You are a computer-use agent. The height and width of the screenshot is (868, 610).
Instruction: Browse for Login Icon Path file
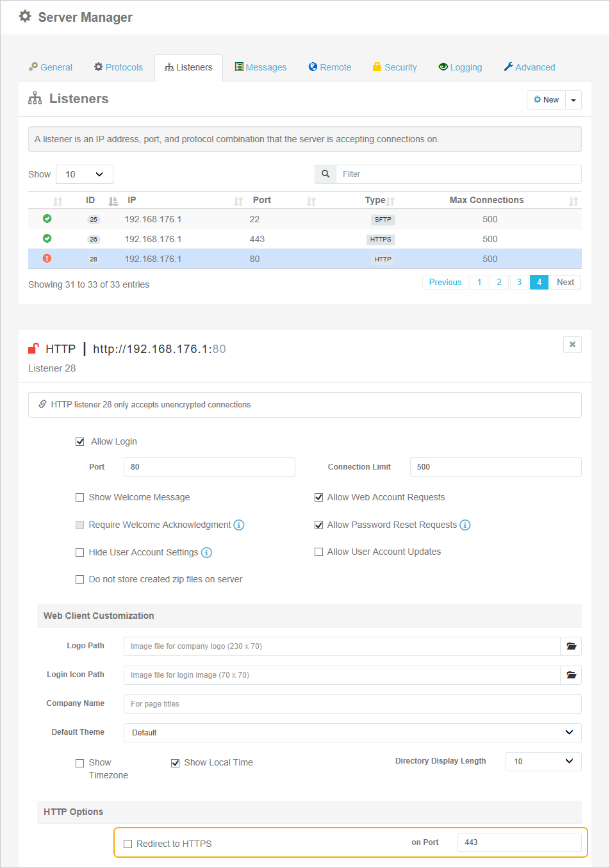pyautogui.click(x=571, y=675)
